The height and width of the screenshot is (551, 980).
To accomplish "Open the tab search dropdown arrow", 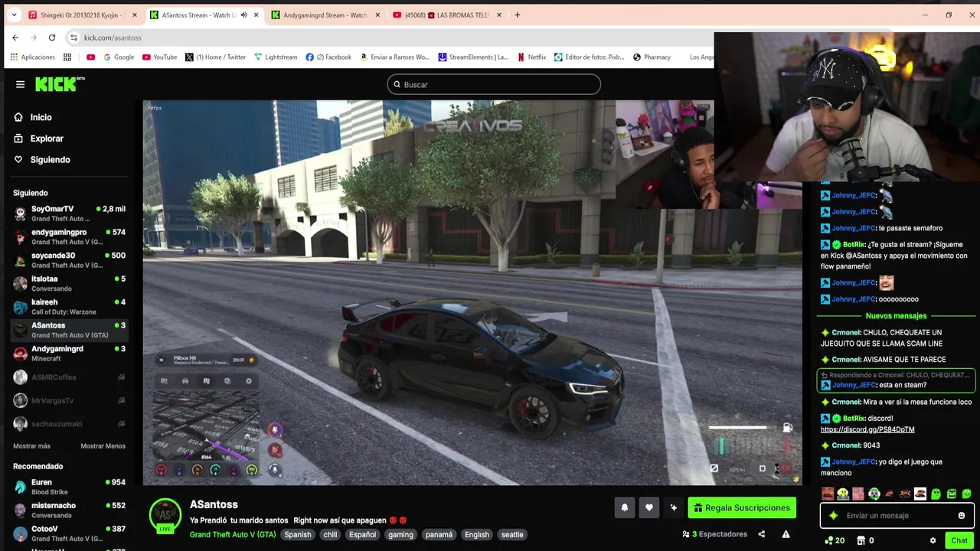I will [x=14, y=15].
